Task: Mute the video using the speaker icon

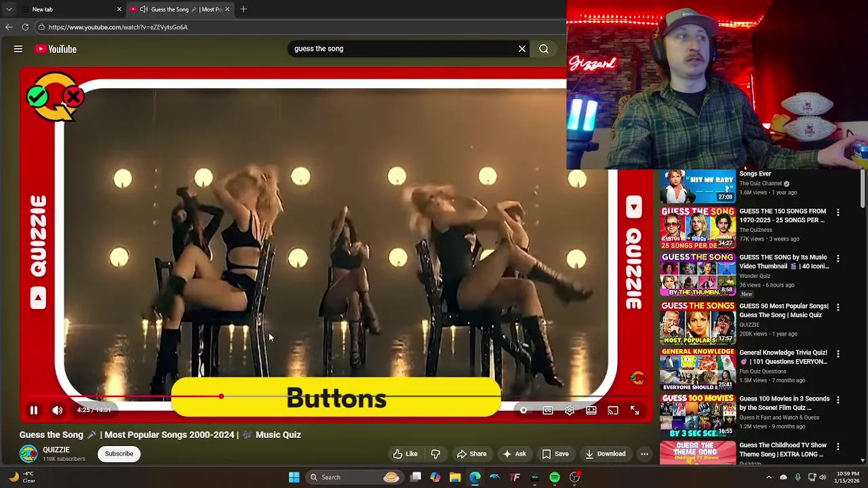Action: pos(58,410)
